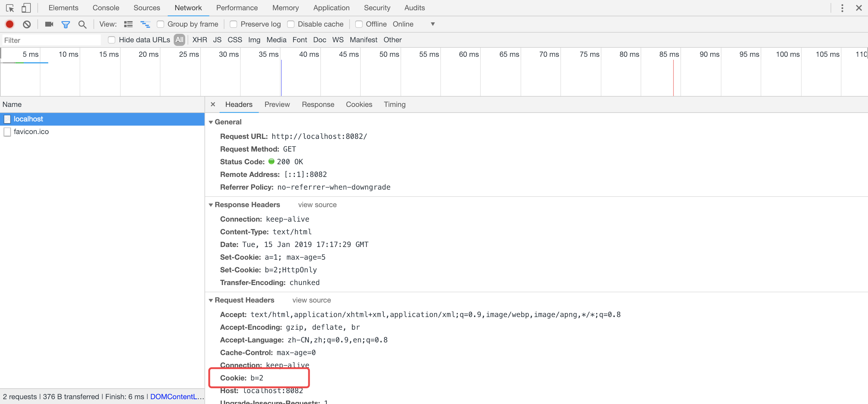Open the Security tab
Screen dimensions: 868x404
[x=377, y=8]
